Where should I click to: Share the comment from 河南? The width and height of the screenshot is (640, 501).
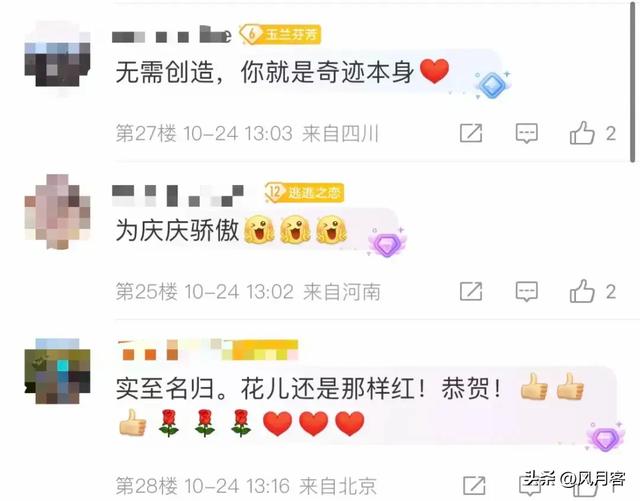(471, 292)
